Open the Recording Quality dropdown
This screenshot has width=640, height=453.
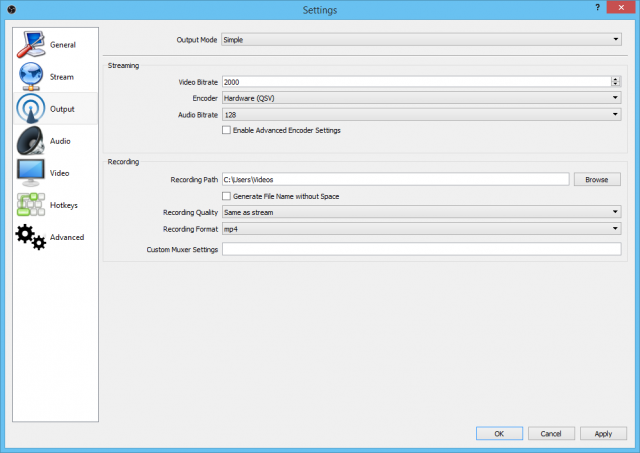tap(421, 212)
